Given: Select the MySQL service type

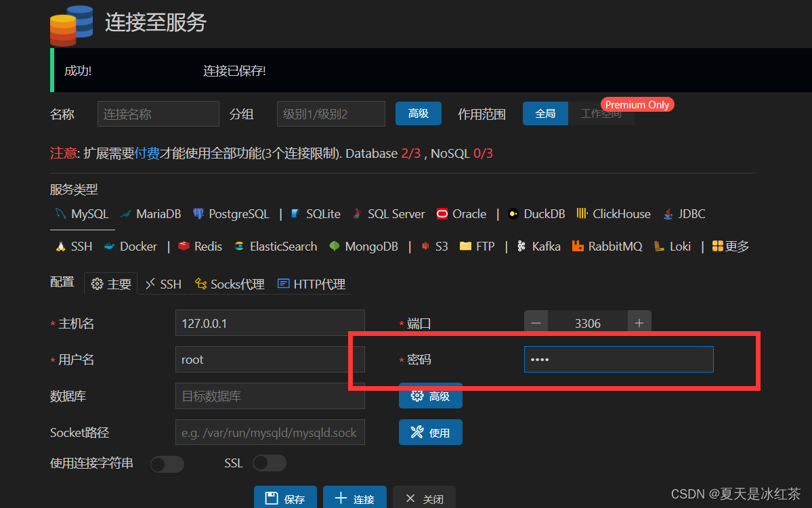Looking at the screenshot, I should pos(83,214).
